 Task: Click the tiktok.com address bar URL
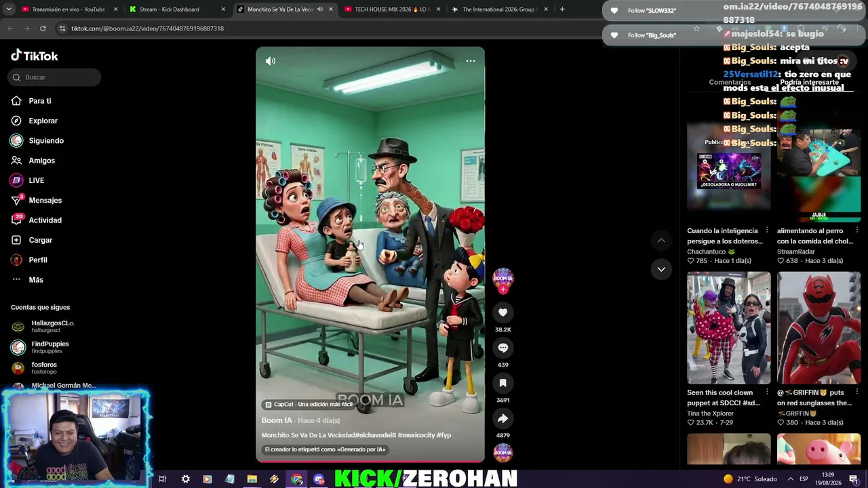[147, 28]
